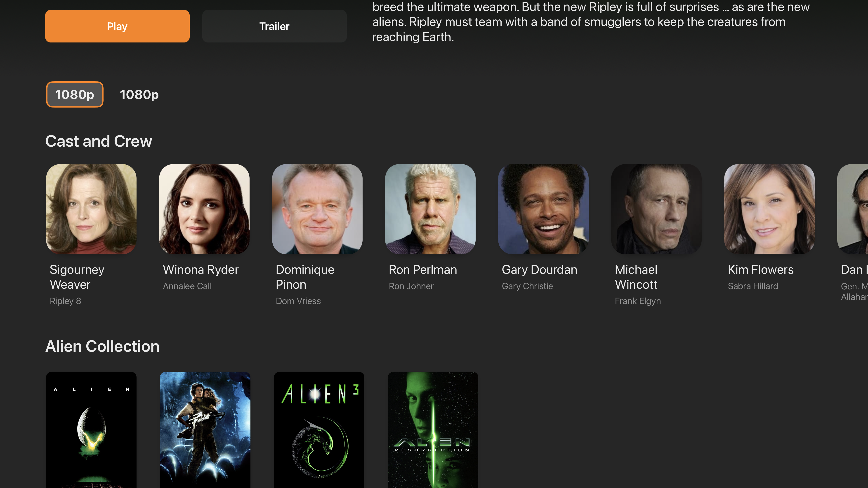Open Winona Ryder's cast photo
Screen dimensions: 868x488
coord(204,209)
